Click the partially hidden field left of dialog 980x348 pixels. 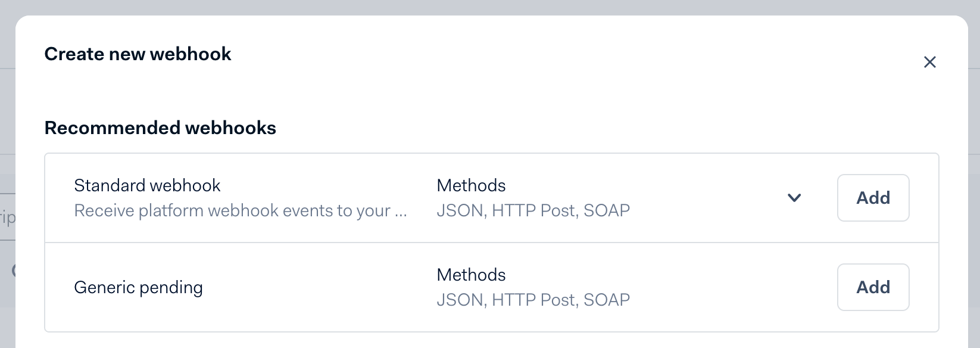[x=7, y=217]
